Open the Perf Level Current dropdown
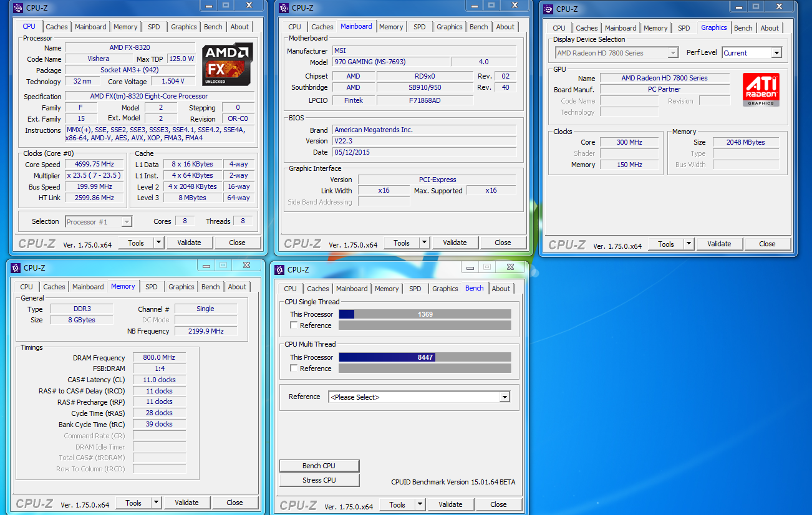 pyautogui.click(x=752, y=53)
